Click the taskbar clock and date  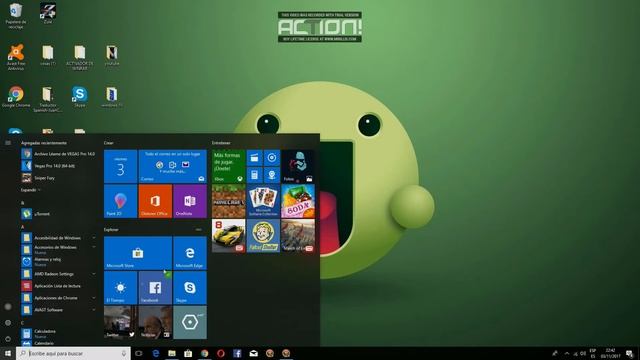click(610, 353)
